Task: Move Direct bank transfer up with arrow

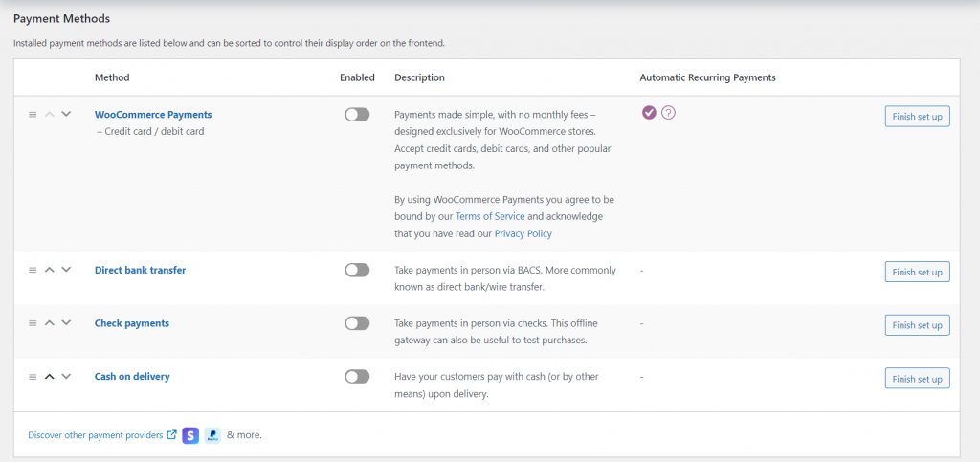Action: click(49, 270)
